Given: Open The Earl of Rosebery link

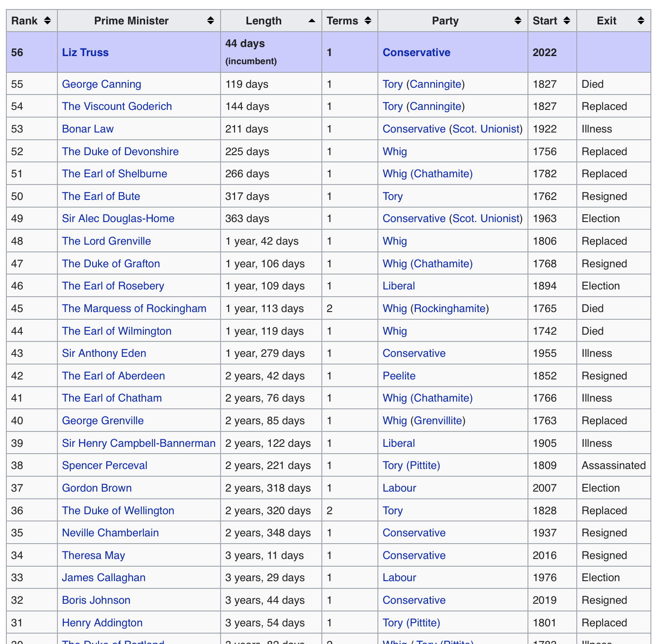Looking at the screenshot, I should point(113,286).
